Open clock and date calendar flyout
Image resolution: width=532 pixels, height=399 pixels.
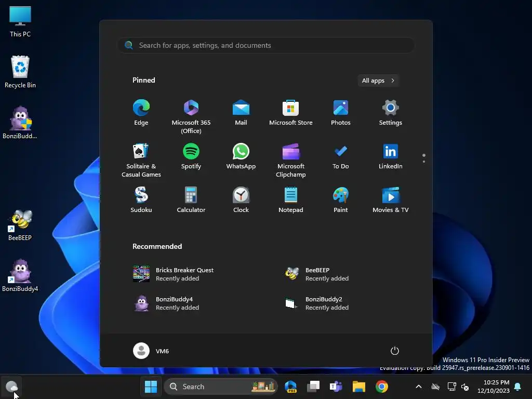pos(494,387)
